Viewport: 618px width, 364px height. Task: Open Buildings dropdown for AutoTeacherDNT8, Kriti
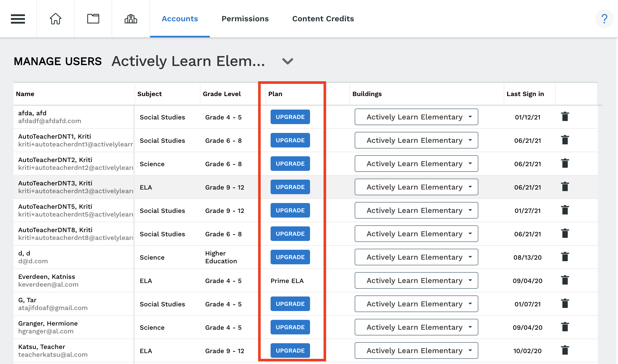pyautogui.click(x=417, y=234)
